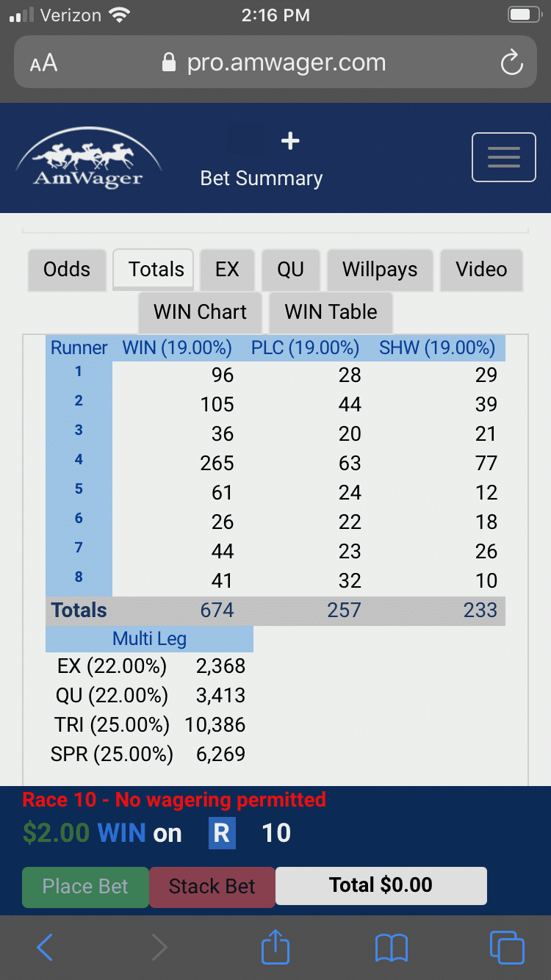The width and height of the screenshot is (551, 980).
Task: Open the QU tab
Action: point(290,270)
